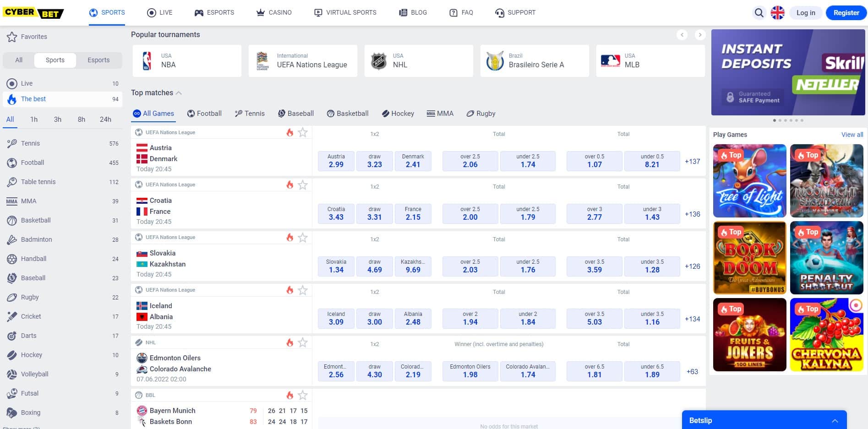Open the ESPORTS top navigation item
Viewport: 868px width, 429px height.
(214, 13)
